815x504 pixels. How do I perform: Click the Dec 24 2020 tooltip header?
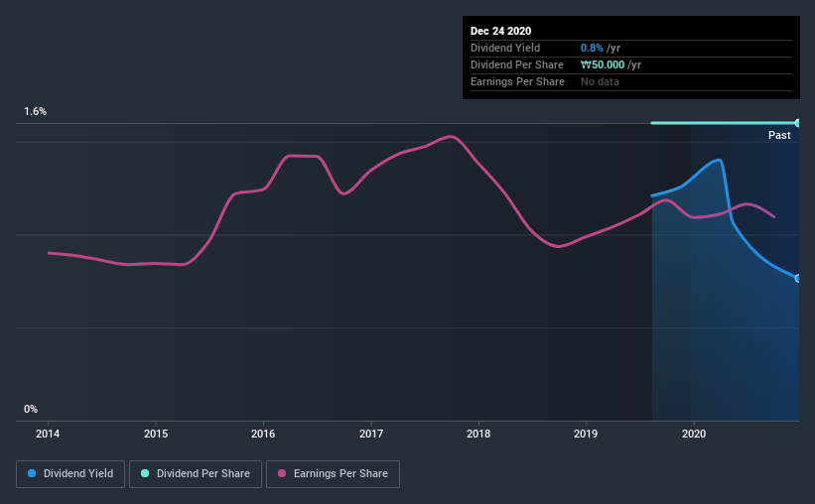click(x=500, y=31)
